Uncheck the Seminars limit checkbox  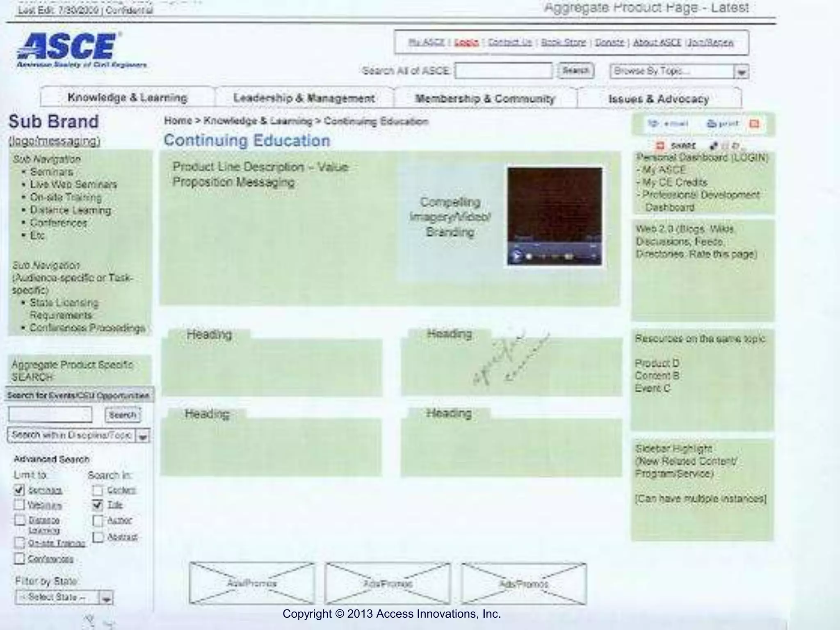tap(19, 490)
